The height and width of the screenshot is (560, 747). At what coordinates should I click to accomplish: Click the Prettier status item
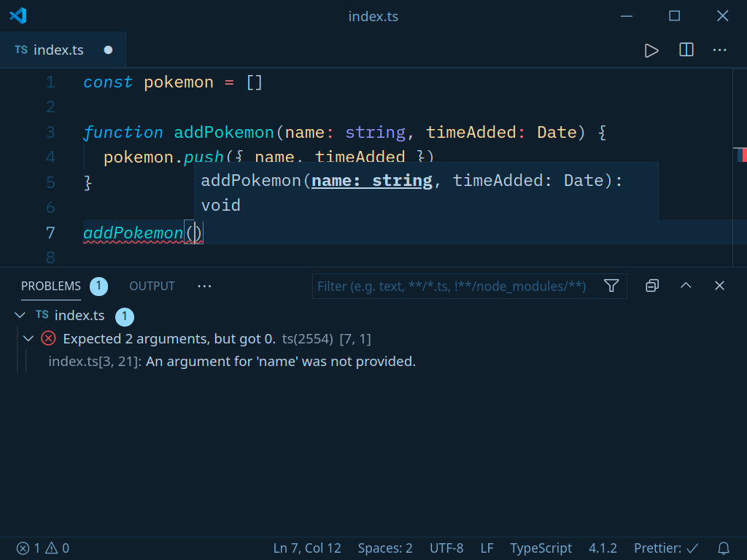[x=666, y=548]
